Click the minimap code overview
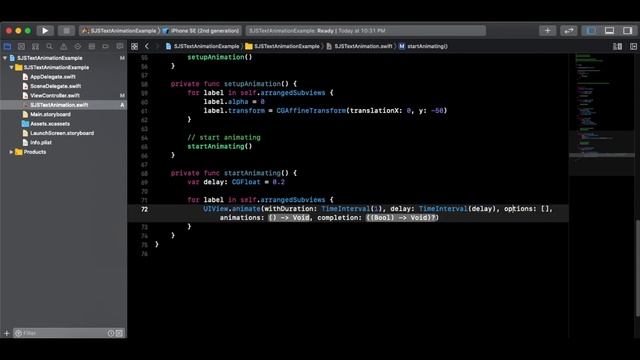Screen dimensions: 640x360 602,114
